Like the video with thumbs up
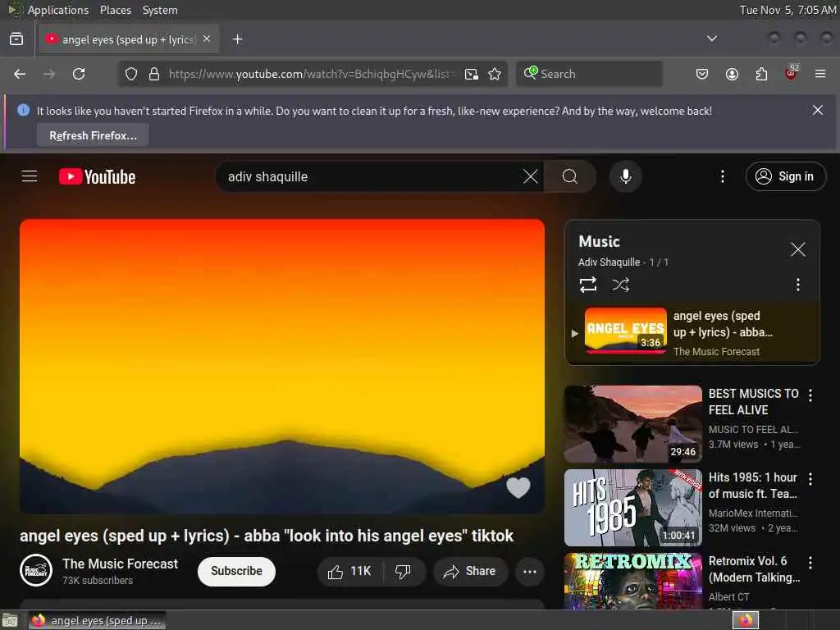This screenshot has height=630, width=840. point(349,572)
